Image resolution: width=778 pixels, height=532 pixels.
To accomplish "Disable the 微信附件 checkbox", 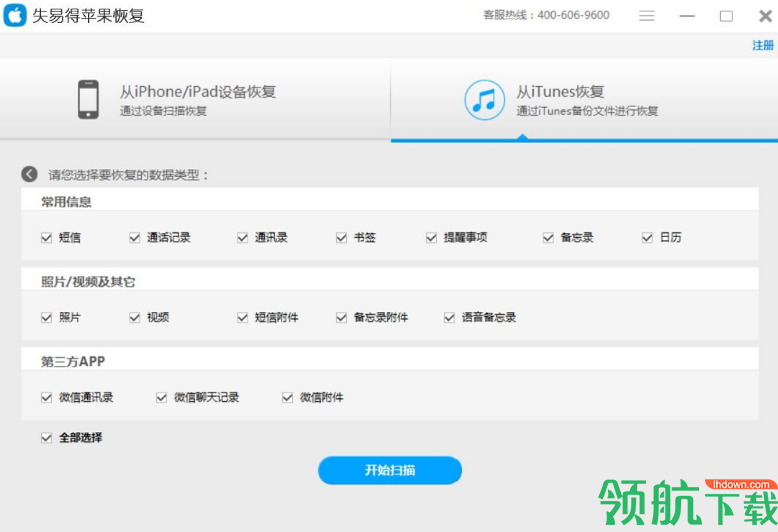I will 287,398.
